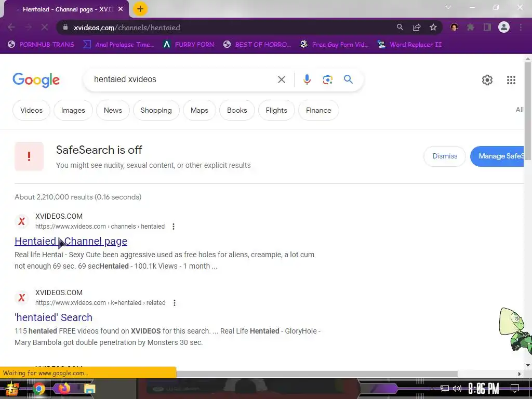Submit search with magnifier button
The height and width of the screenshot is (399, 532).
pyautogui.click(x=349, y=79)
